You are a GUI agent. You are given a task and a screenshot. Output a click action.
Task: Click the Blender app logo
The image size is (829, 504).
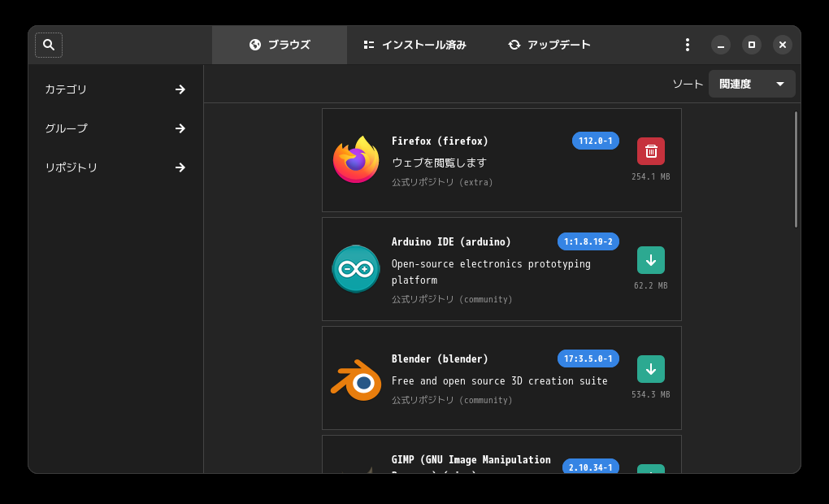coord(356,380)
